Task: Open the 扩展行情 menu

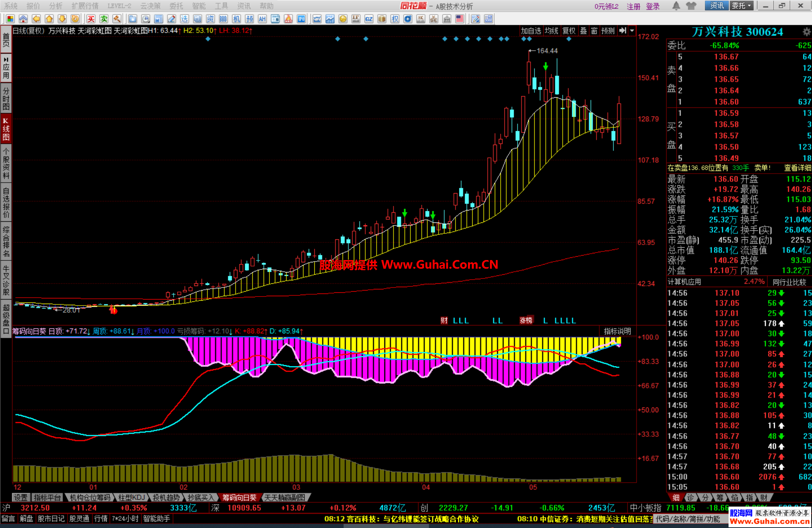Action: (x=85, y=6)
